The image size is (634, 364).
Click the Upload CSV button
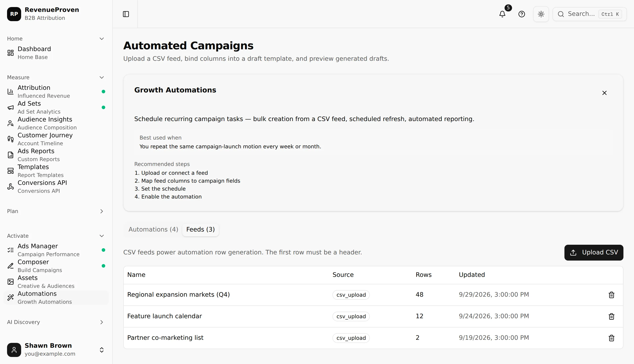click(593, 252)
